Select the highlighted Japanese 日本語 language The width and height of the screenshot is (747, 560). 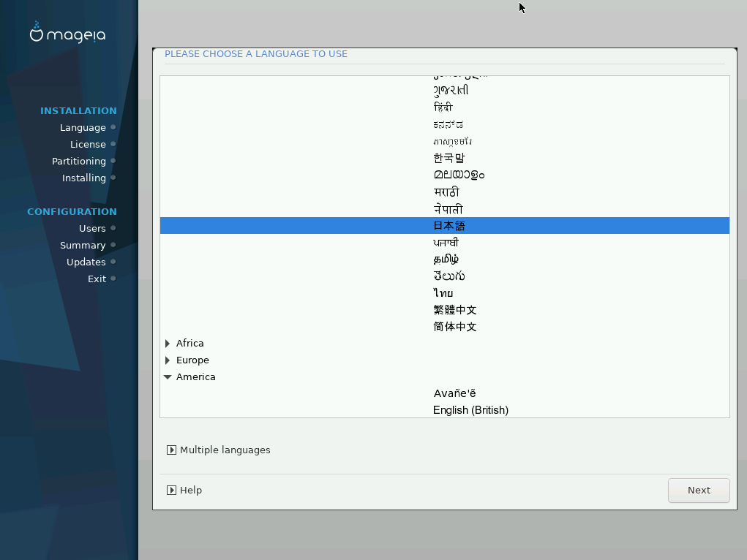(x=448, y=226)
